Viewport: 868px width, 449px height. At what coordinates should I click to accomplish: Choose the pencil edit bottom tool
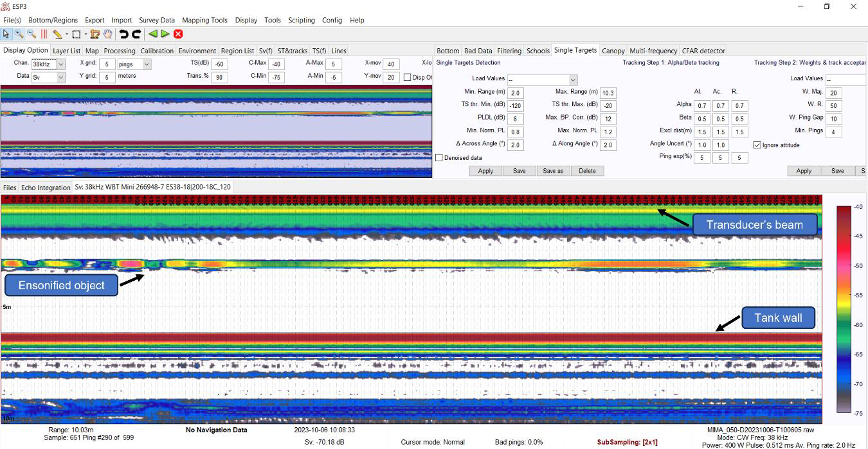click(x=57, y=34)
